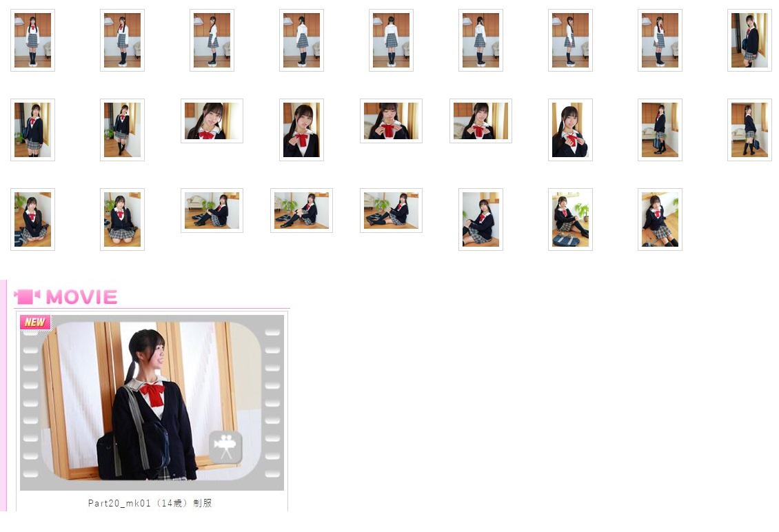Open the third-row thumbnail with the potted plant

[x=570, y=219]
